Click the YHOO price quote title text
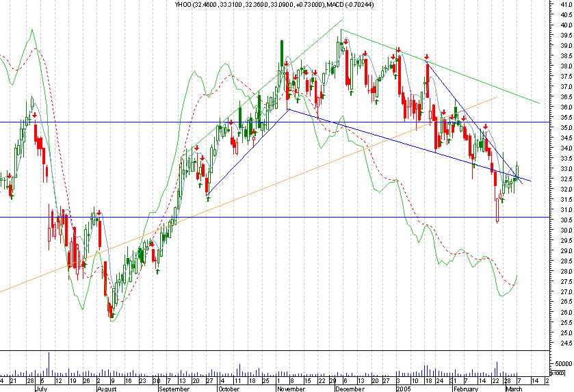 (x=250, y=4)
